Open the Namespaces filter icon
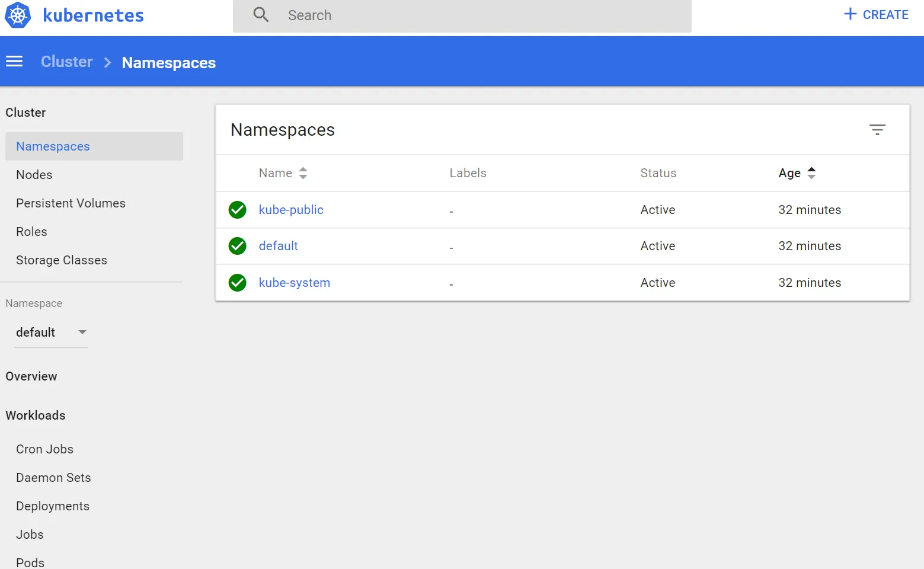 (x=877, y=130)
